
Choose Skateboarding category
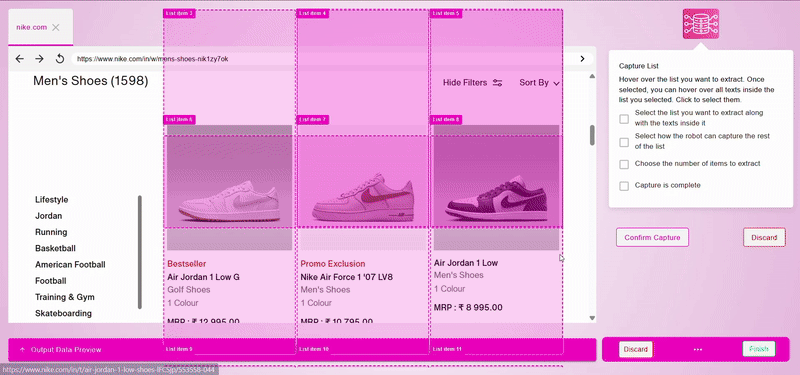pos(63,313)
